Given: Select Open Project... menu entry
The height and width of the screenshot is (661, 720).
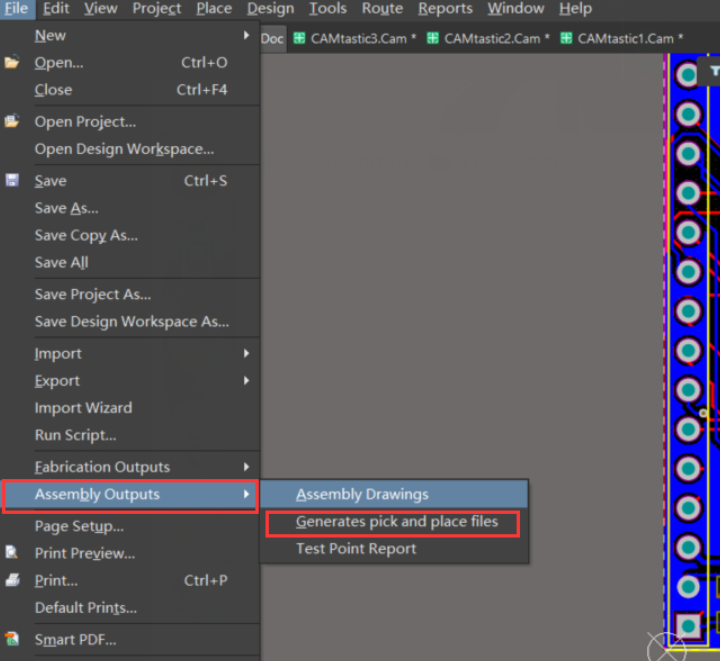Looking at the screenshot, I should [x=130, y=121].
